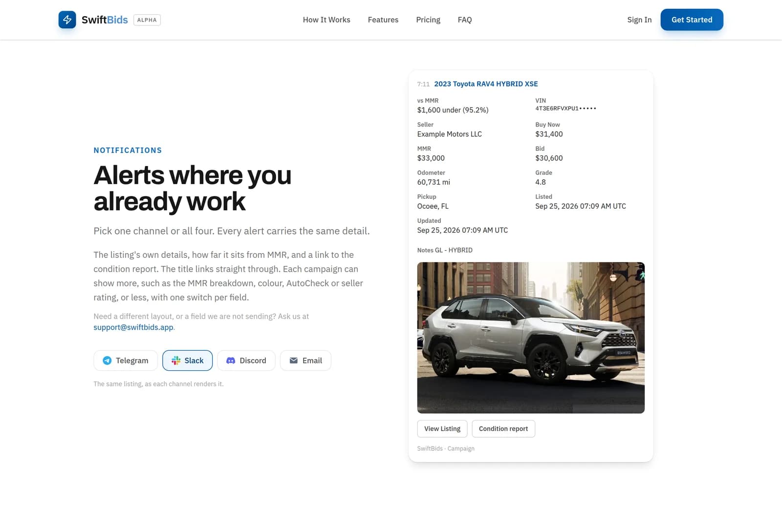Image resolution: width=782 pixels, height=532 pixels.
Task: Click the 'SwiftBids · Campaign' footer text
Action: (x=446, y=448)
